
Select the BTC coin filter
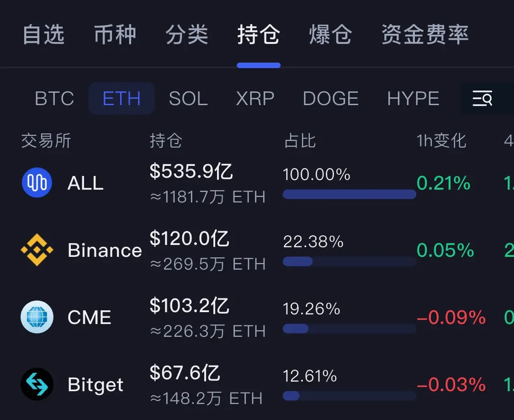pyautogui.click(x=54, y=98)
